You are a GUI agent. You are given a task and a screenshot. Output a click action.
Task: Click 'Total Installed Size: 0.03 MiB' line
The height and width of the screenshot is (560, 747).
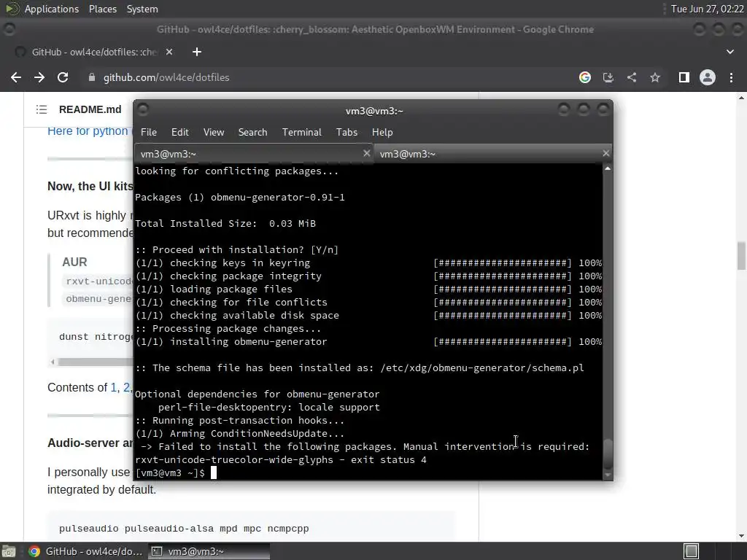click(225, 224)
